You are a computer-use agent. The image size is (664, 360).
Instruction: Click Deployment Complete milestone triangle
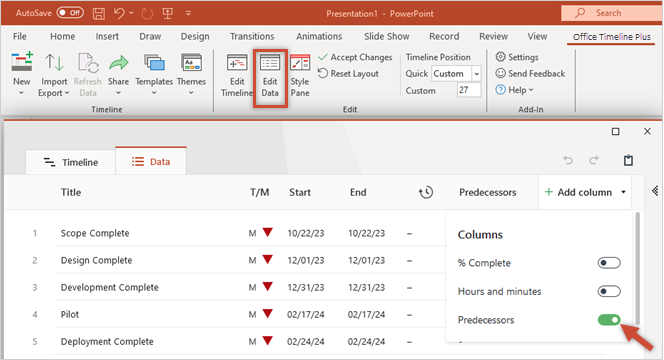(x=267, y=341)
